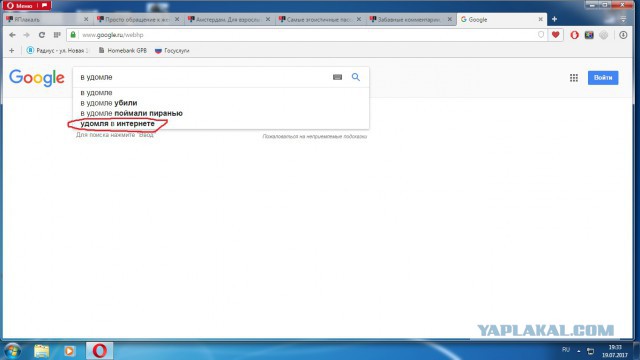Click the blue Войти button
This screenshot has height=360, width=640.
[x=603, y=78]
